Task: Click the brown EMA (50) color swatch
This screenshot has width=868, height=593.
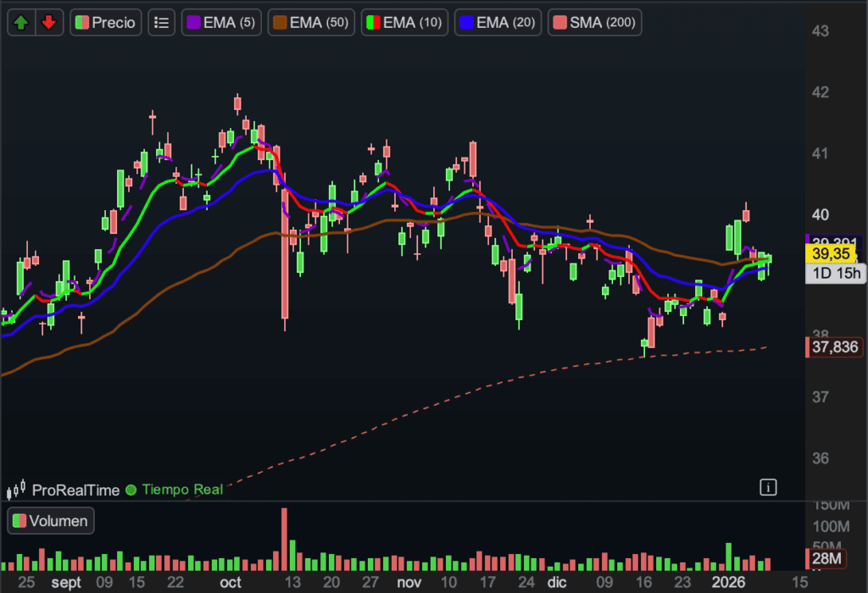Action: click(279, 23)
